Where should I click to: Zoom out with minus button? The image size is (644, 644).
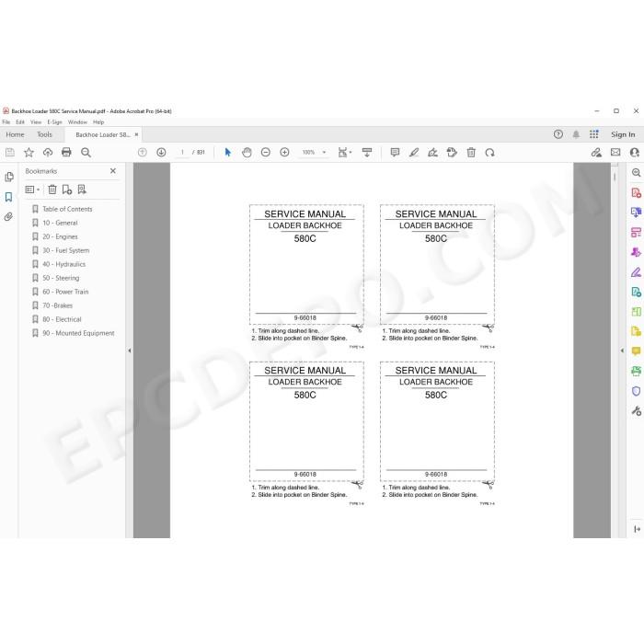click(266, 153)
